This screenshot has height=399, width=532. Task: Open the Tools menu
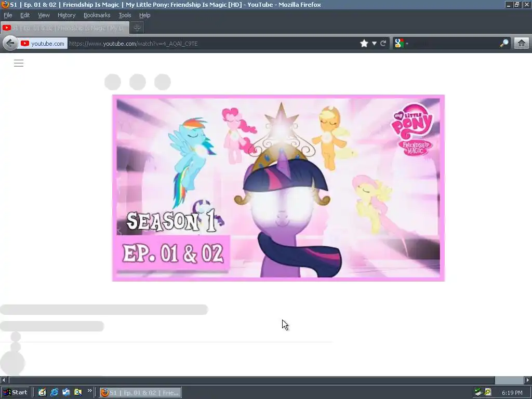(125, 15)
